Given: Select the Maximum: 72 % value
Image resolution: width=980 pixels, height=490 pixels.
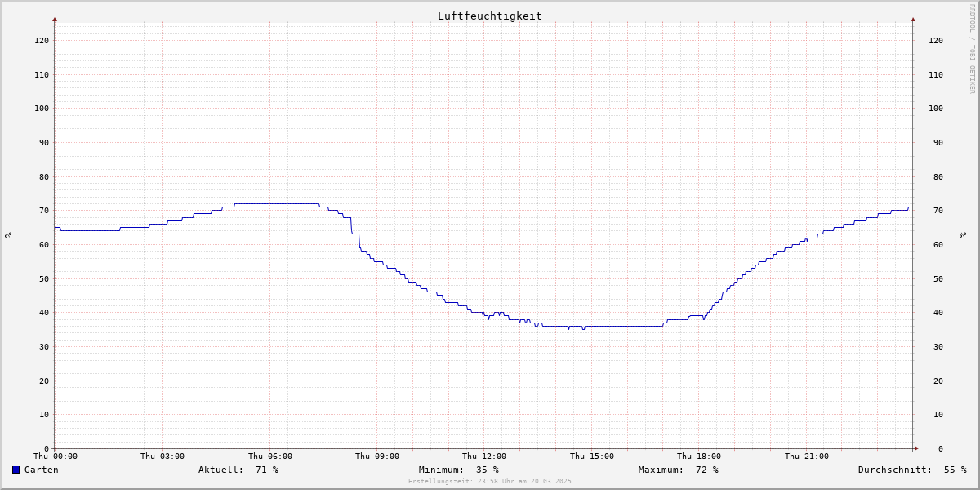Looking at the screenshot, I should (679, 470).
